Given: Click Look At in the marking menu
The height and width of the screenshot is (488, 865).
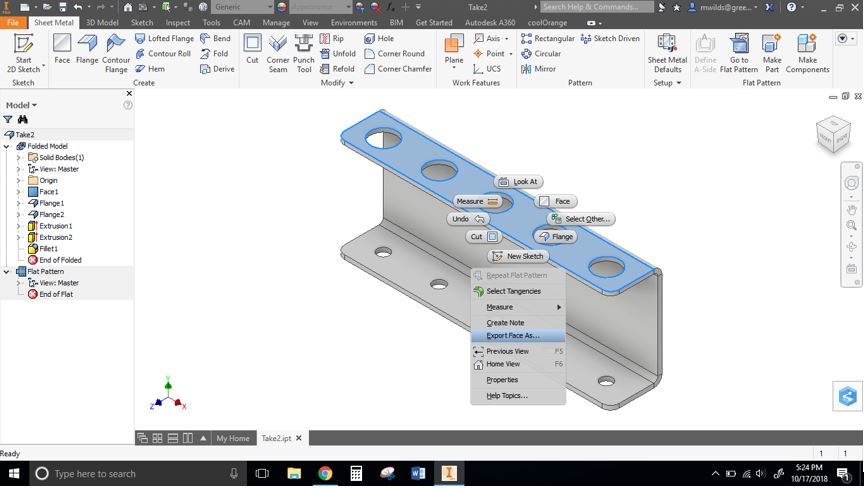Looking at the screenshot, I should (518, 182).
